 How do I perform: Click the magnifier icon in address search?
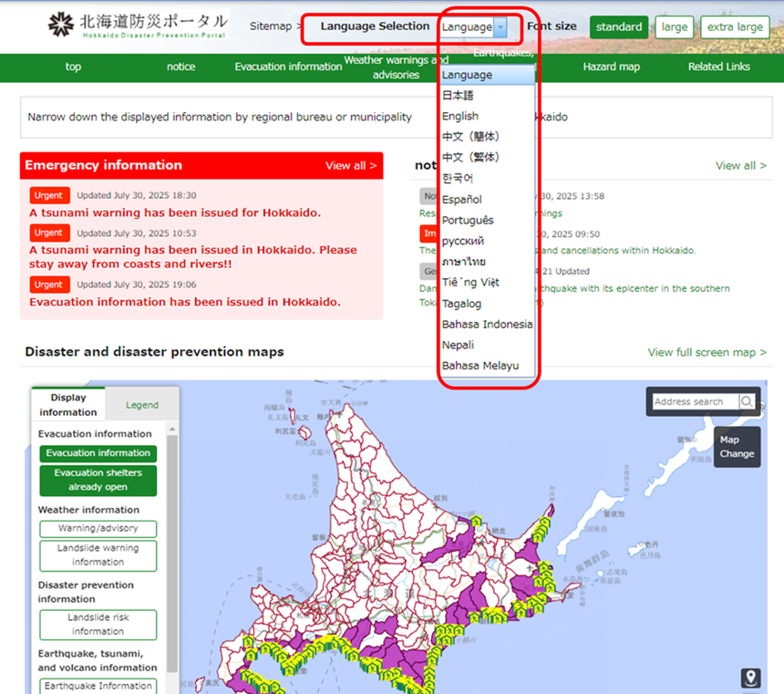747,401
